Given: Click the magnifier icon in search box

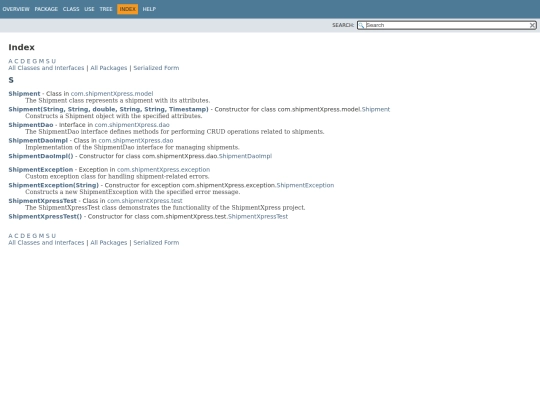Looking at the screenshot, I should (x=361, y=25).
